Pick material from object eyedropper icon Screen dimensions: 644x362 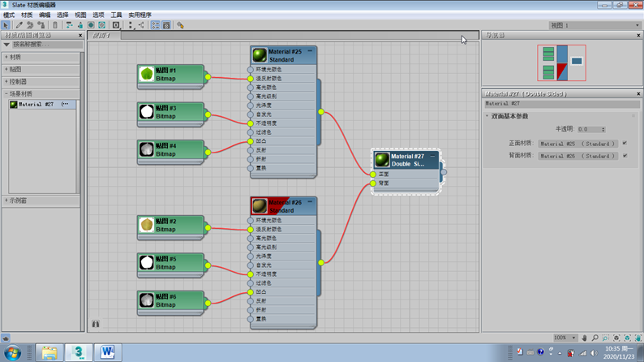click(19, 25)
